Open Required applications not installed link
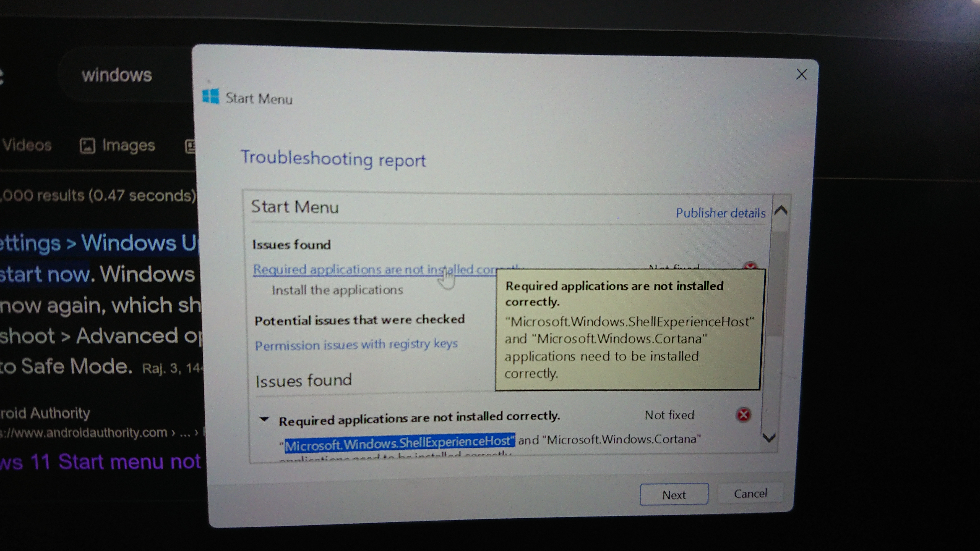Screen dimensions: 980x551 tap(342, 269)
